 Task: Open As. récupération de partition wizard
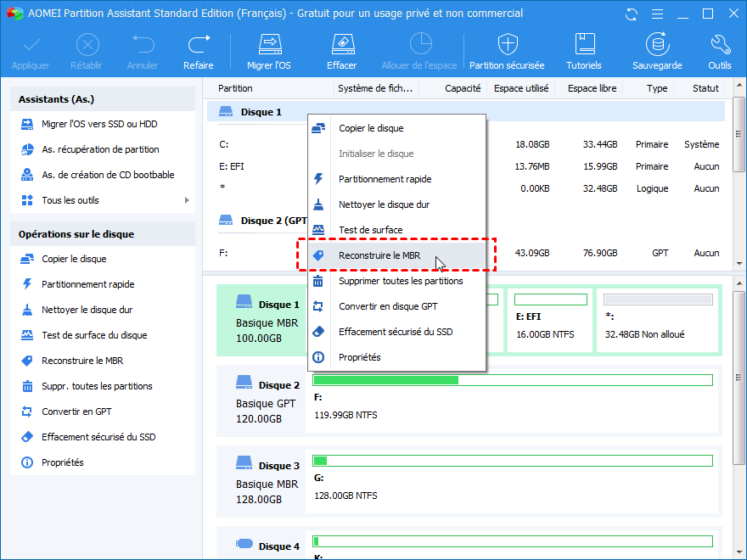click(x=100, y=149)
